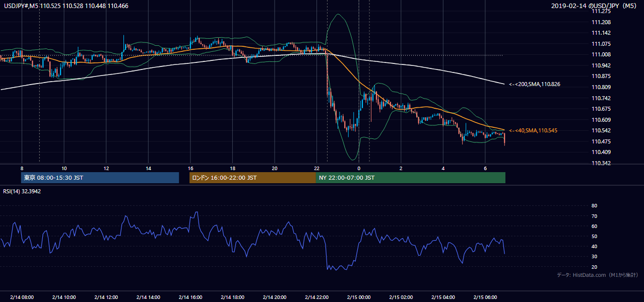Click hour tick 16 on the price chart axis
644x302 pixels.
coord(190,168)
